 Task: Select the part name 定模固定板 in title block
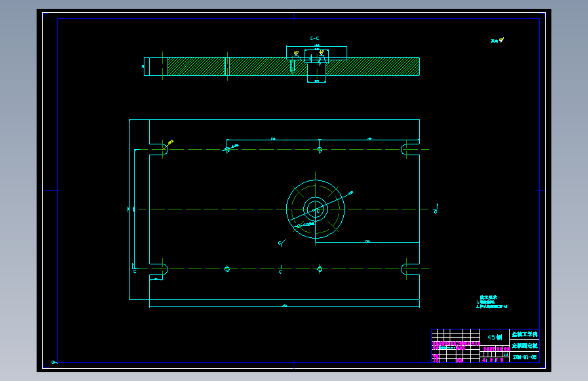click(525, 346)
